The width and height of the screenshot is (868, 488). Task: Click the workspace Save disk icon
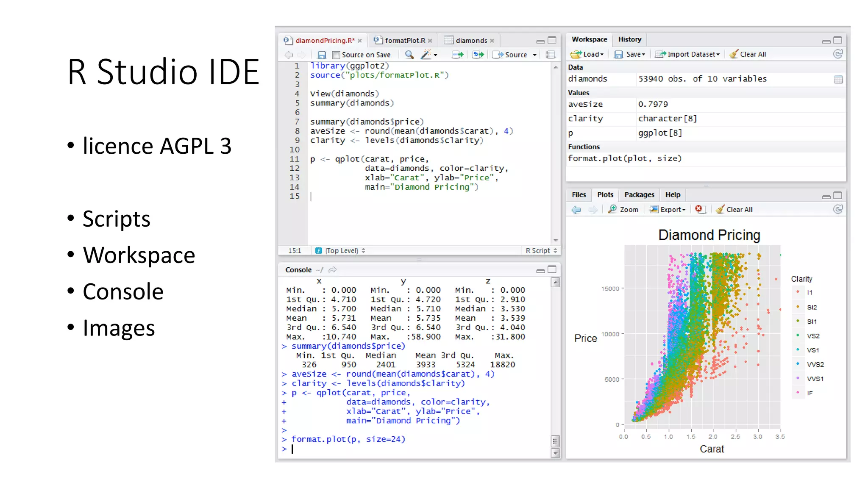[x=619, y=54]
